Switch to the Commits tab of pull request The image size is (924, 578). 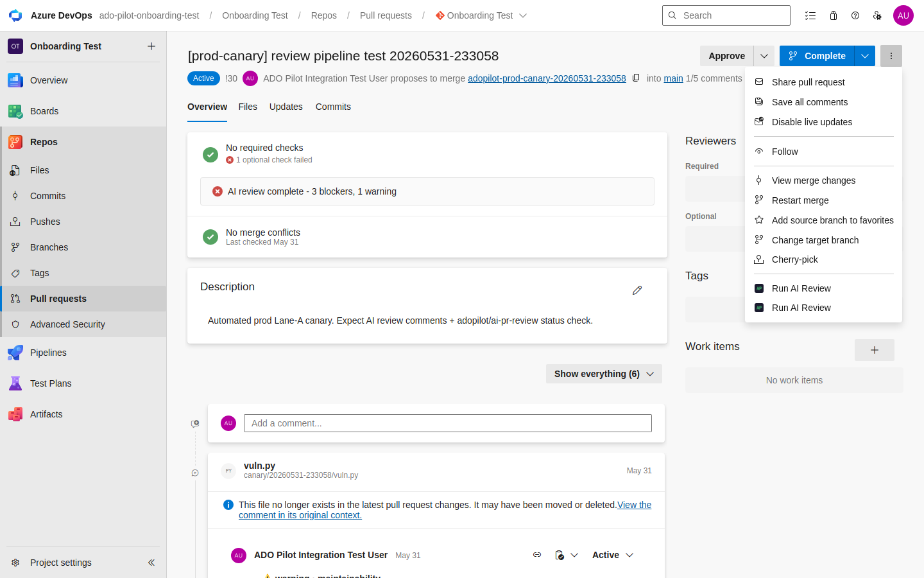pos(333,107)
